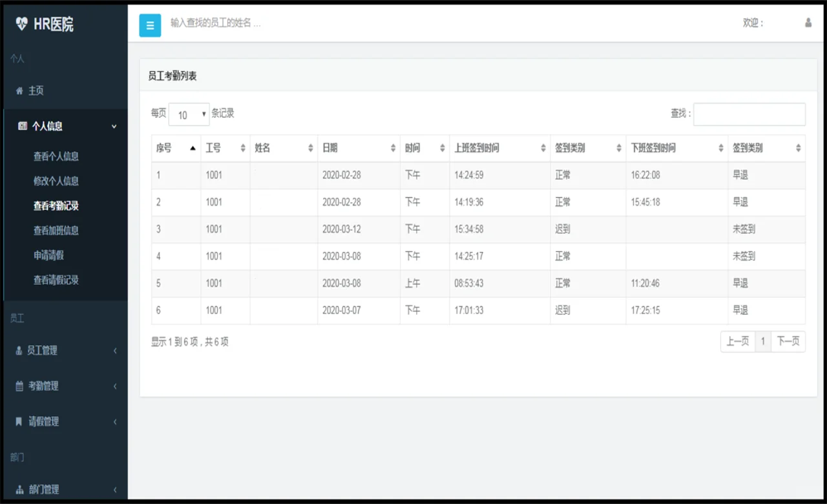Viewport: 827px width, 504px height.
Task: Click the 部门管理 department icon
Action: coord(19,489)
